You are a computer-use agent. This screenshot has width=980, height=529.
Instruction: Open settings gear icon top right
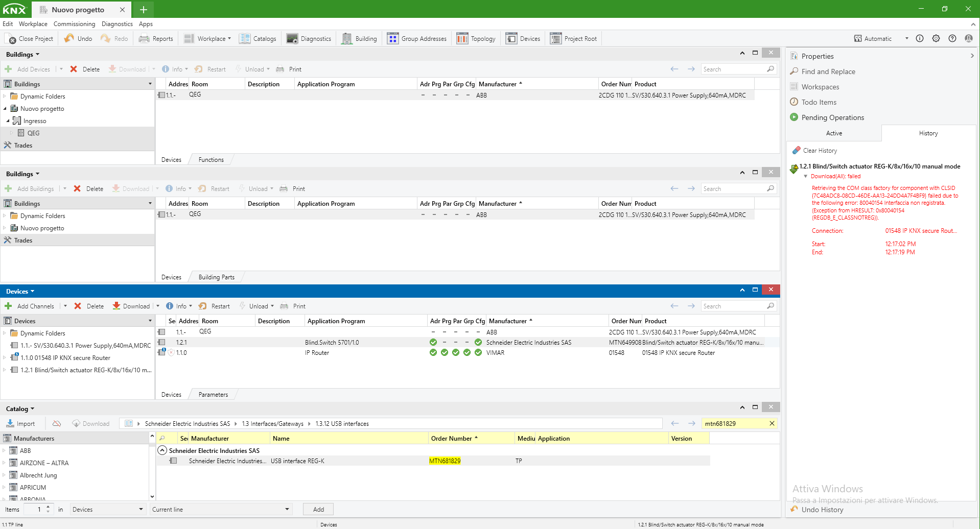click(x=936, y=38)
